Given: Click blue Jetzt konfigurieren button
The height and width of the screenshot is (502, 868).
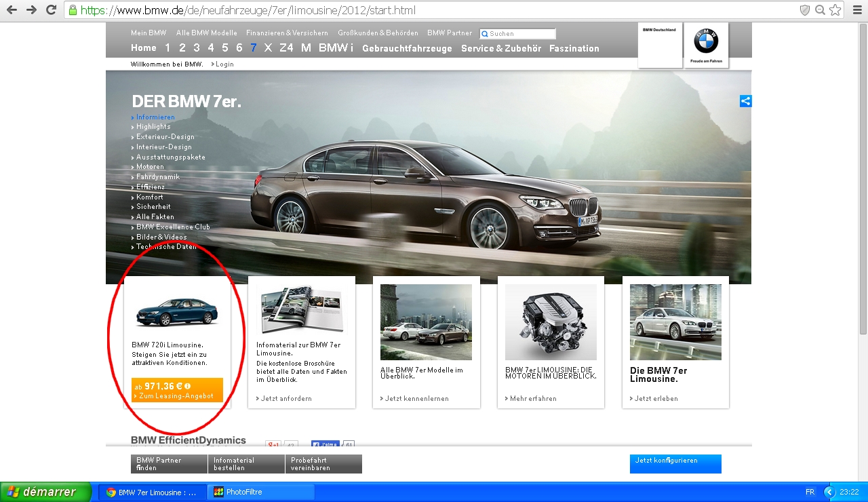Looking at the screenshot, I should pos(675,464).
